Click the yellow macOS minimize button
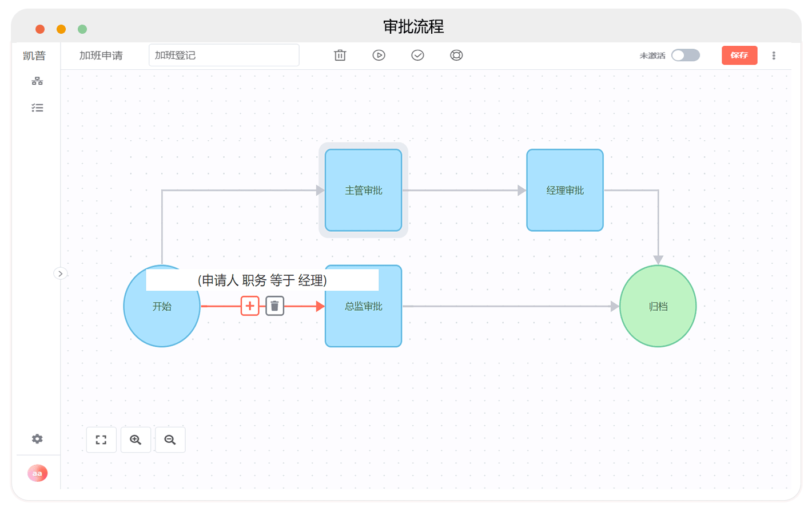 [61, 29]
